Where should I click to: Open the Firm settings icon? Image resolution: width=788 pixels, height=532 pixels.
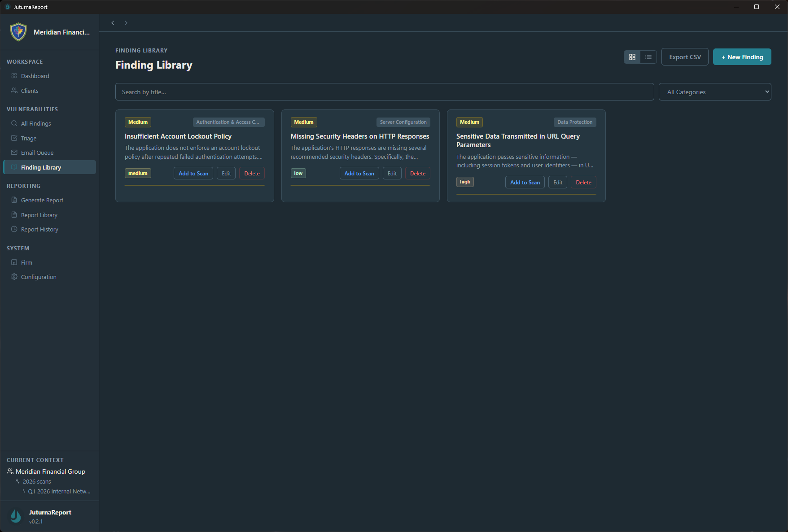pos(14,262)
